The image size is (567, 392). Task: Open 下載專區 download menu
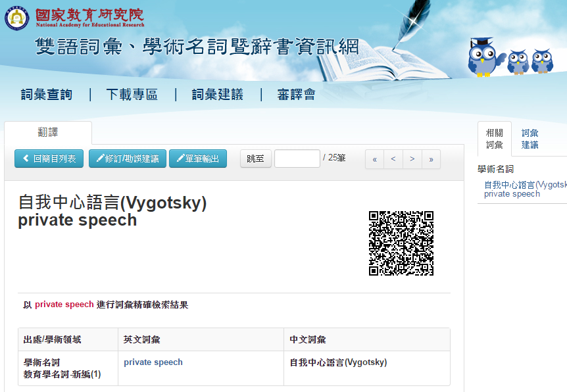(132, 95)
